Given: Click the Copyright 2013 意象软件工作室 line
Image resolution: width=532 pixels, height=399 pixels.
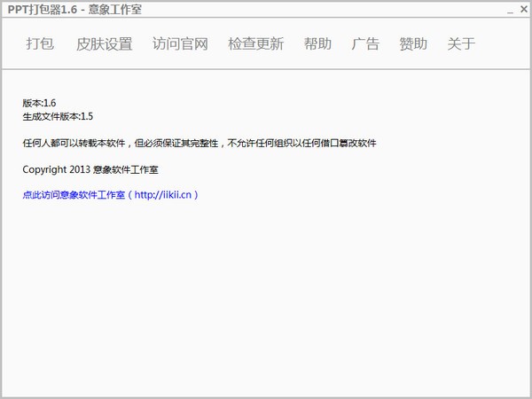Looking at the screenshot, I should (x=90, y=168).
